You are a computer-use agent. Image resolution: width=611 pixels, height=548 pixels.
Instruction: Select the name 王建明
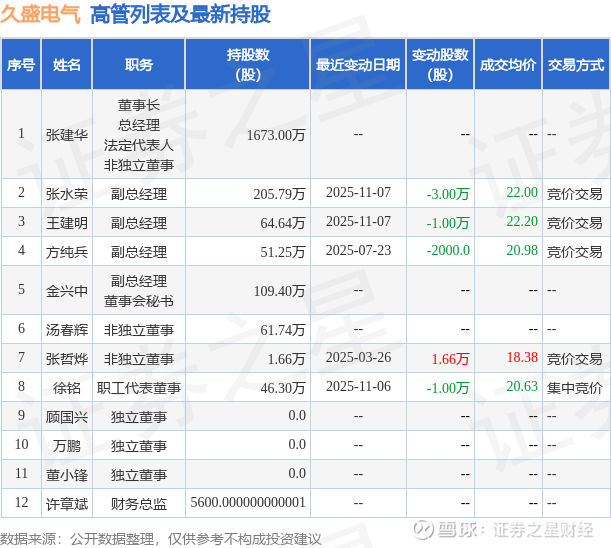67,223
